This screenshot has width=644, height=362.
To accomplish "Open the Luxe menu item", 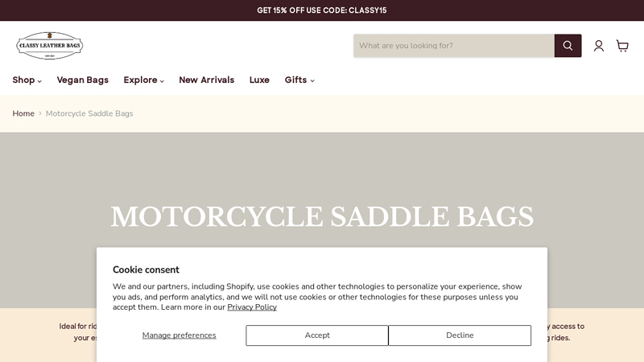I will pos(259,80).
